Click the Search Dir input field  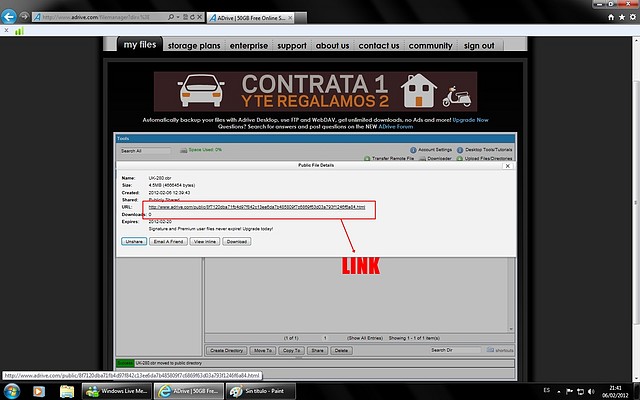[456, 350]
